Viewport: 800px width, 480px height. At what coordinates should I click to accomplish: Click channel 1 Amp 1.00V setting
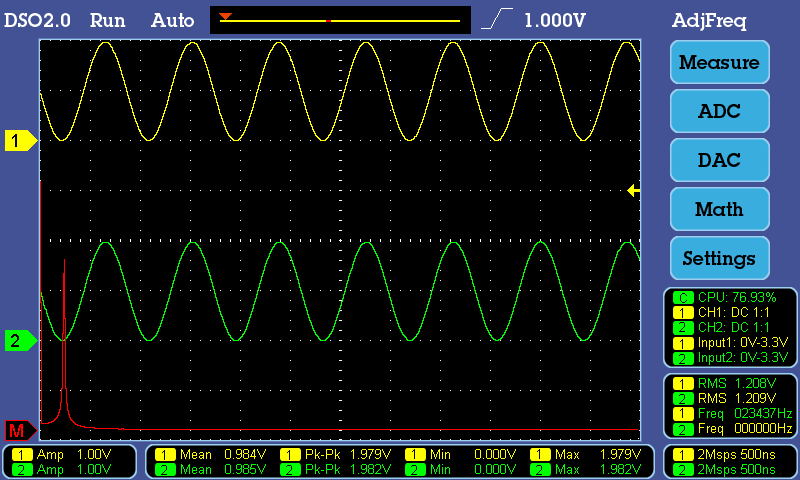click(74, 454)
